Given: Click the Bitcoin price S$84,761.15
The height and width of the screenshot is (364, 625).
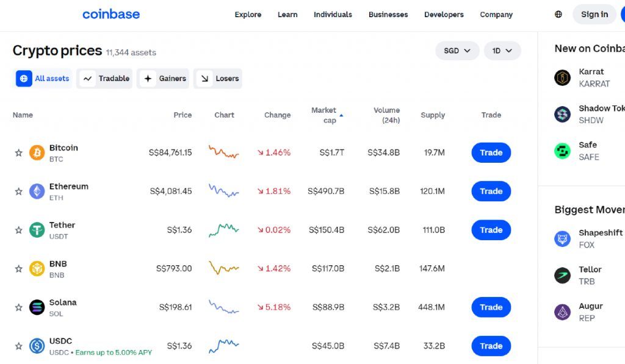Looking at the screenshot, I should tap(170, 152).
